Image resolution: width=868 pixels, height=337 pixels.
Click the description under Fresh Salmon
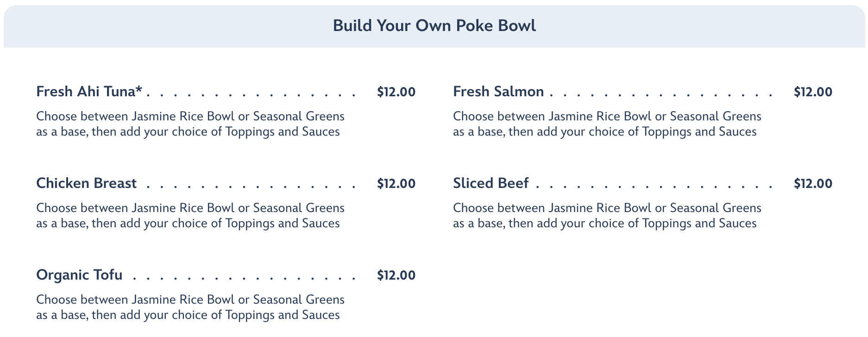click(x=607, y=124)
